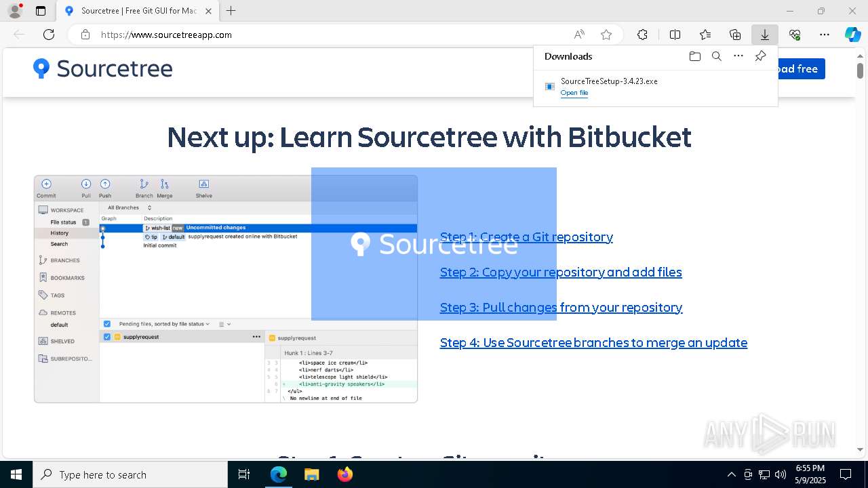
Task: Click the network tray icon
Action: click(764, 474)
